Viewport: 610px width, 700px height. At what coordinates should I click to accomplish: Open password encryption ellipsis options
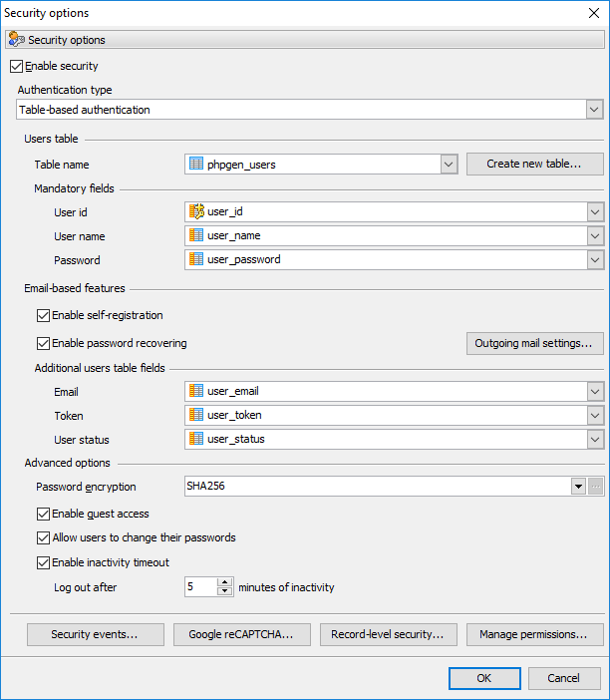(595, 487)
